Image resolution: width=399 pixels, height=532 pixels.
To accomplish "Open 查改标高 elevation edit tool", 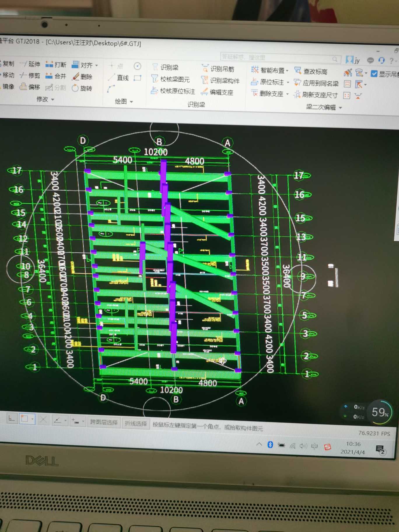I will [311, 71].
